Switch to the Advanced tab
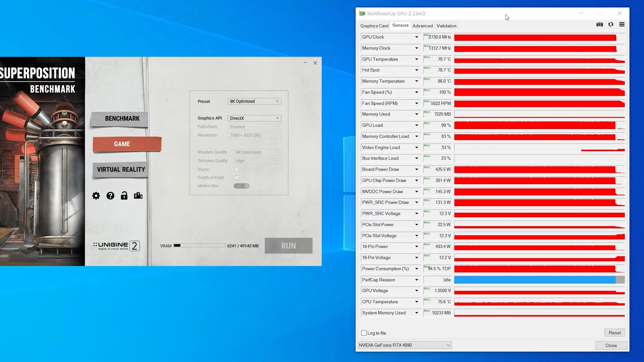This screenshot has width=644, height=362. [x=422, y=26]
